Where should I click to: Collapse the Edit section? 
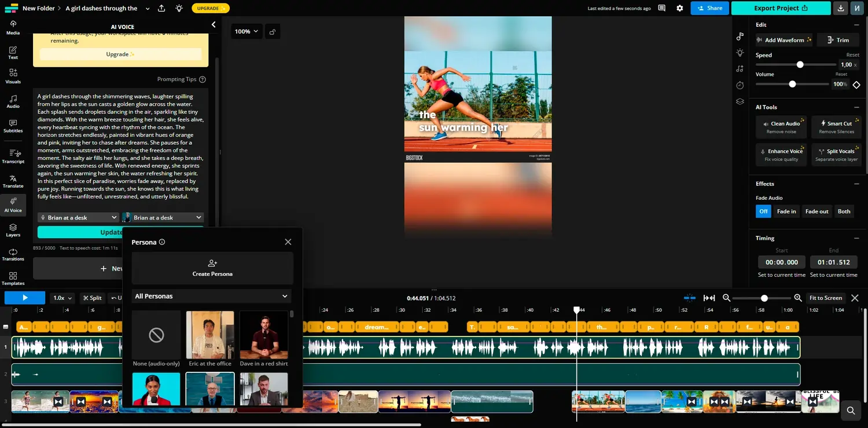click(856, 25)
